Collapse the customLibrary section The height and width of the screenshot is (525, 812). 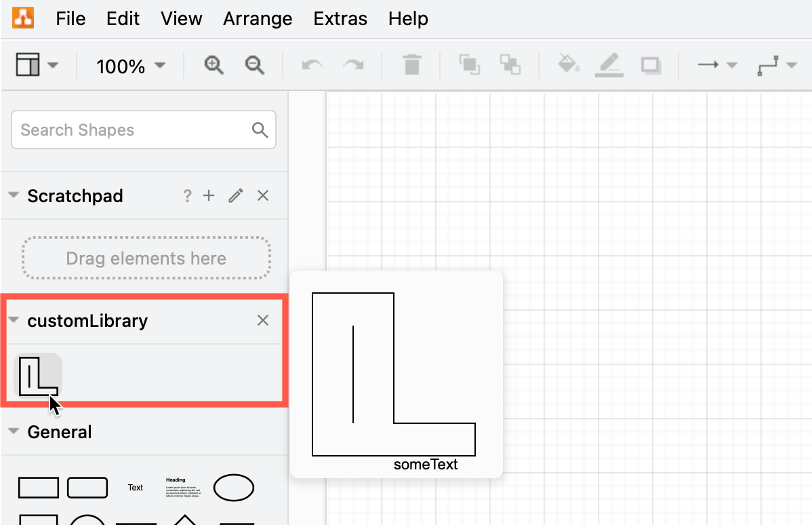click(13, 320)
